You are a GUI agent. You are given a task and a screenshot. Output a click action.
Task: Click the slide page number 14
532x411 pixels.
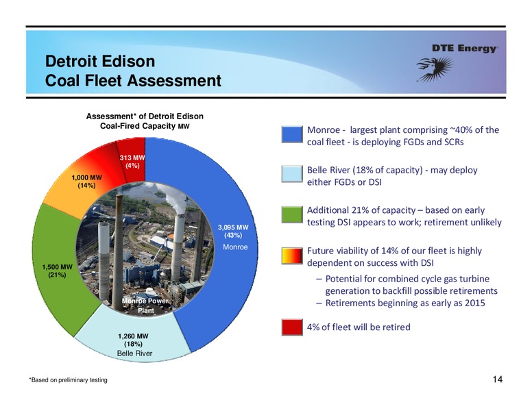point(498,379)
